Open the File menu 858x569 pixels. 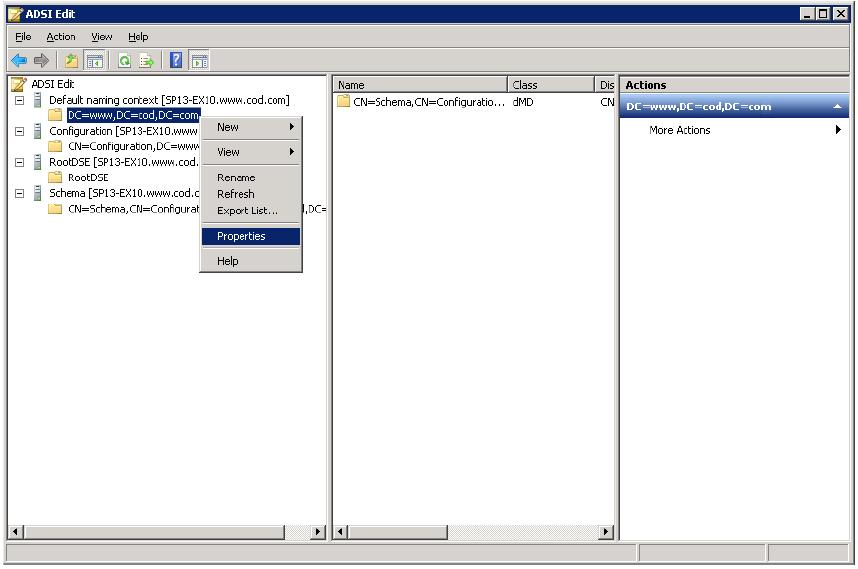click(23, 37)
